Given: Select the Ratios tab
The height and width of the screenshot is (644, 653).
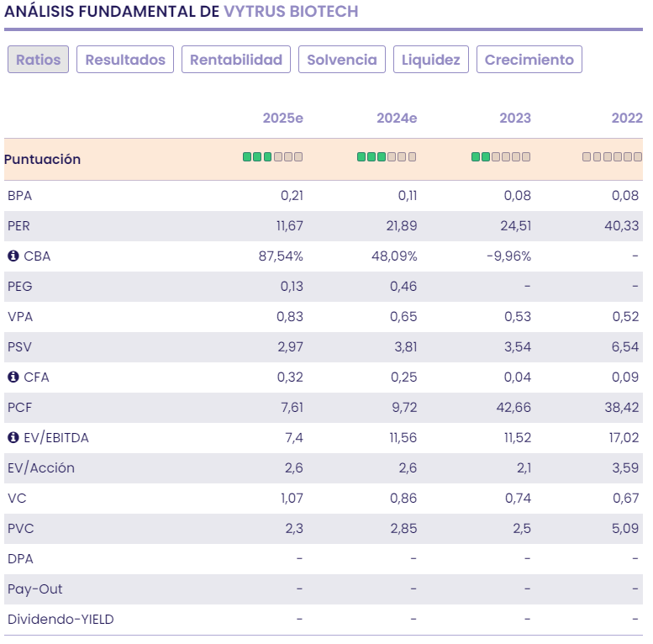Looking at the screenshot, I should pyautogui.click(x=38, y=60).
